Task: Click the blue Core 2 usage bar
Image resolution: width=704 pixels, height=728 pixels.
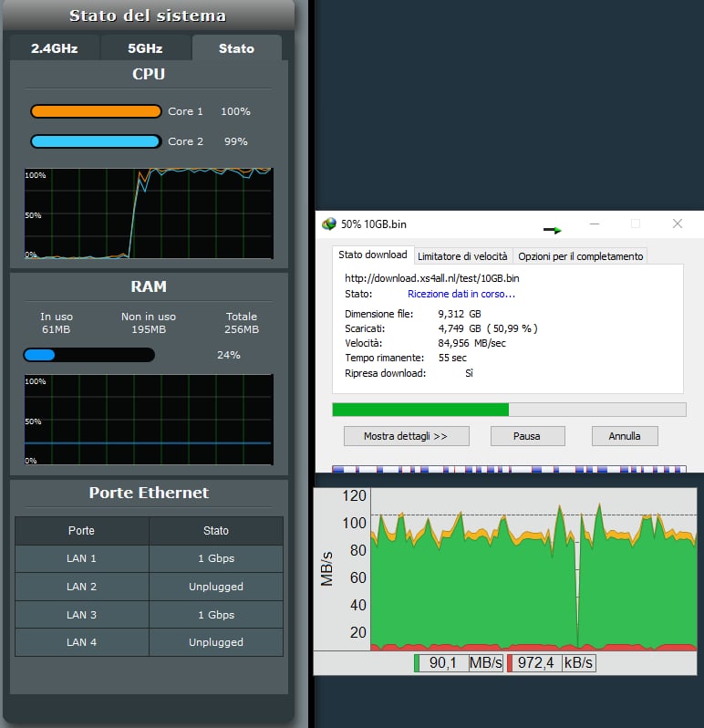Action: [96, 141]
